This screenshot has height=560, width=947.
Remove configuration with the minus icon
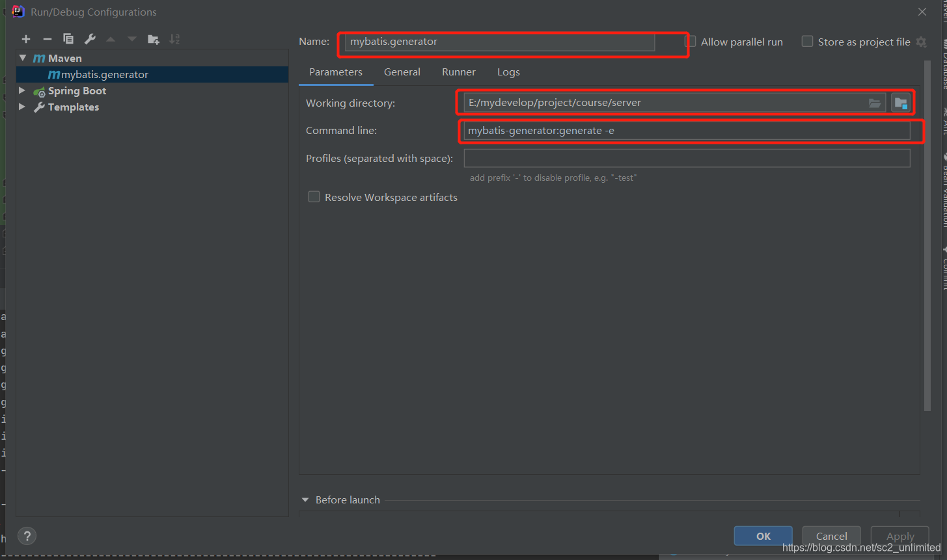point(47,39)
